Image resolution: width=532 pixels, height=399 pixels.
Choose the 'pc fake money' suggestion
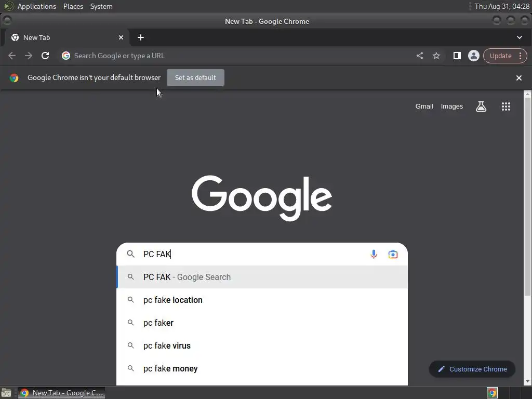pyautogui.click(x=262, y=368)
